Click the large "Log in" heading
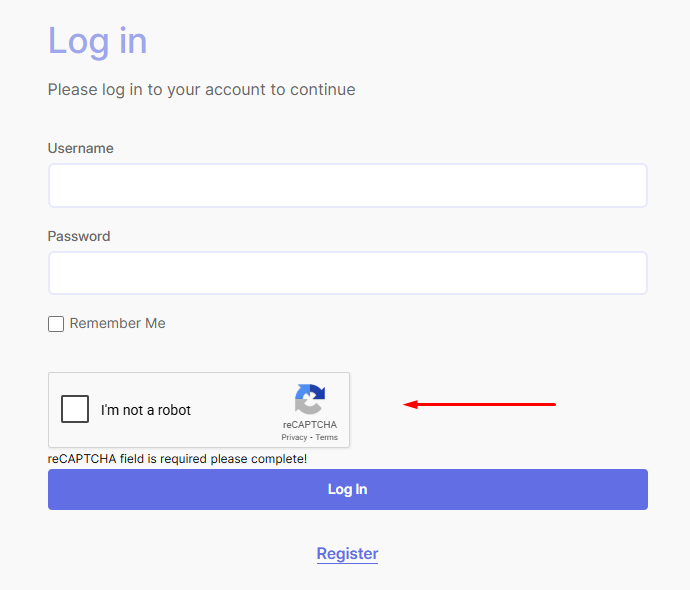Viewport: 690px width, 590px height. click(x=98, y=41)
